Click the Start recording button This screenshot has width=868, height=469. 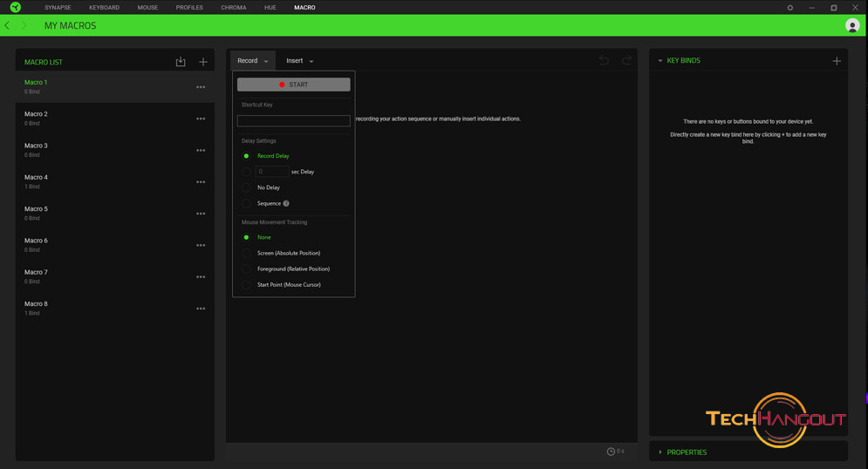293,84
